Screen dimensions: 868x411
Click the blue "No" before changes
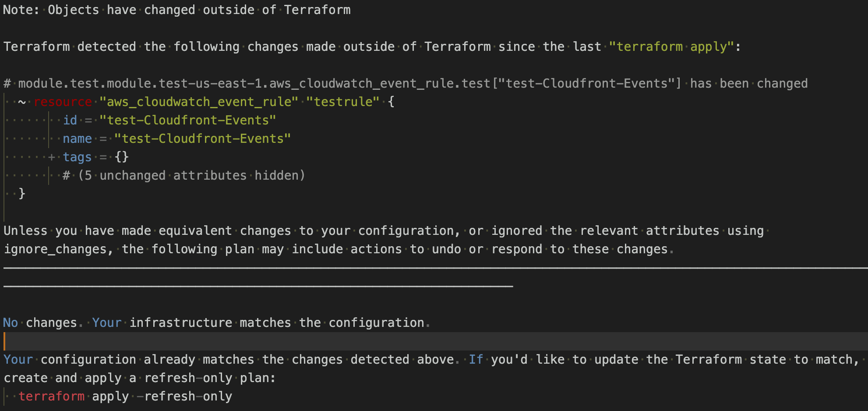pos(11,322)
